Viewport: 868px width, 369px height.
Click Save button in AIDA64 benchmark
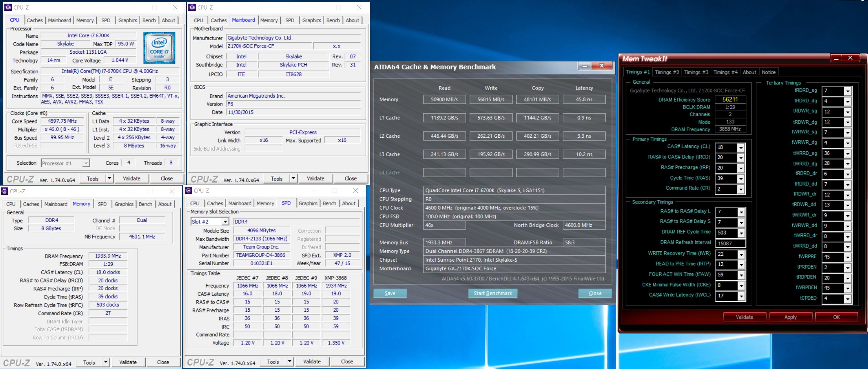pos(390,293)
